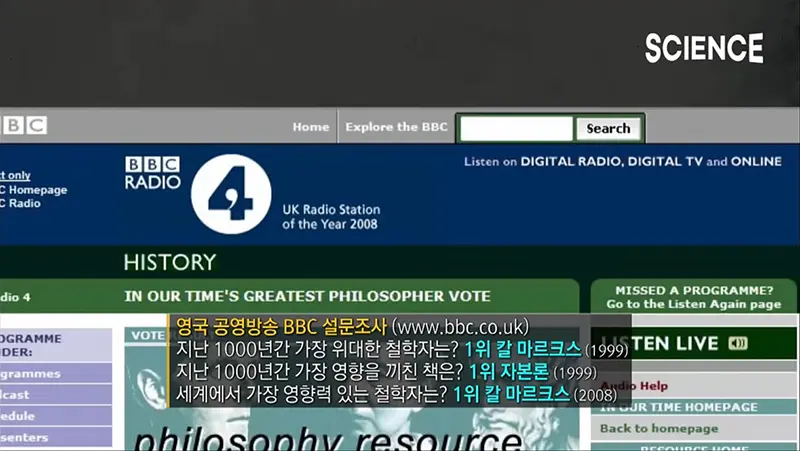Viewport: 800px width, 451px height.
Task: Click the Listen on Digital Radio text
Action: tap(622, 162)
